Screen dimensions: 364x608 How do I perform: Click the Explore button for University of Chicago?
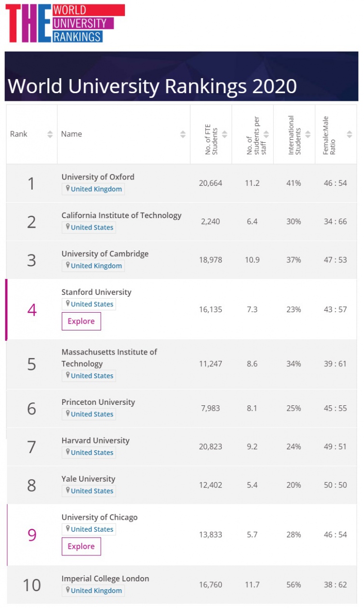(x=81, y=546)
